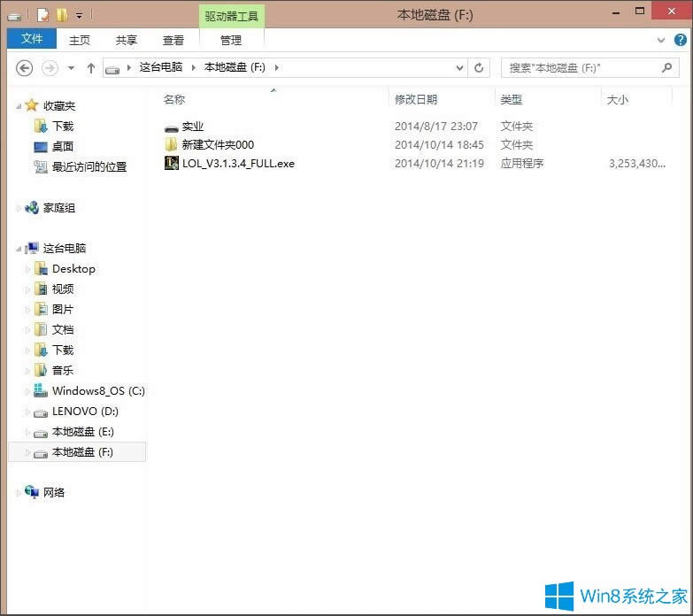The height and width of the screenshot is (616, 693).
Task: Open the Help question mark icon
Action: (680, 40)
